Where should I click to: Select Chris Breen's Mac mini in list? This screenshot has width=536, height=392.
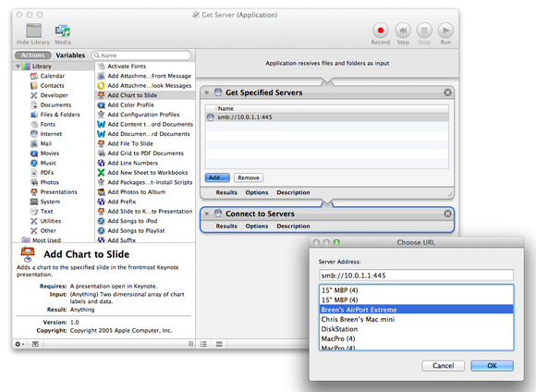click(417, 319)
